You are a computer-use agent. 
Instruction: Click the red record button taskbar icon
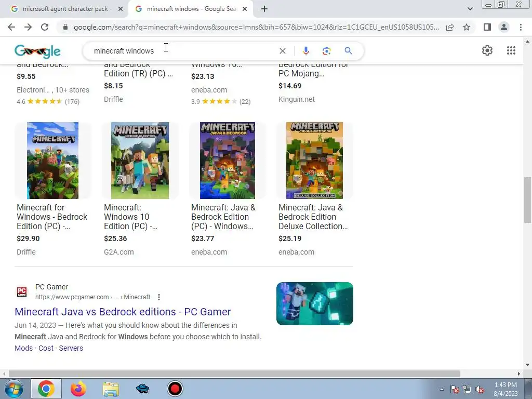(175, 389)
